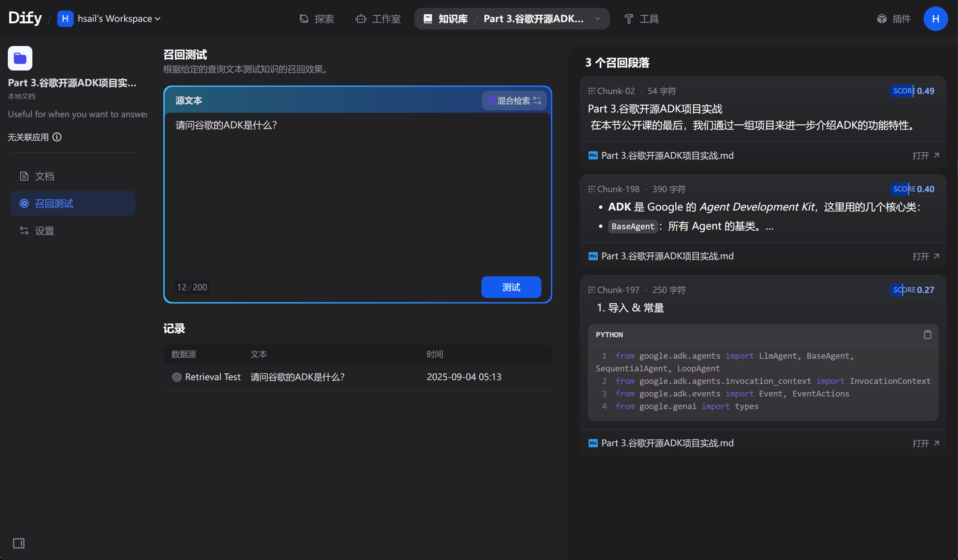This screenshot has height=560, width=958.
Task: Open hsail's Workspace dropdown
Action: click(x=119, y=19)
